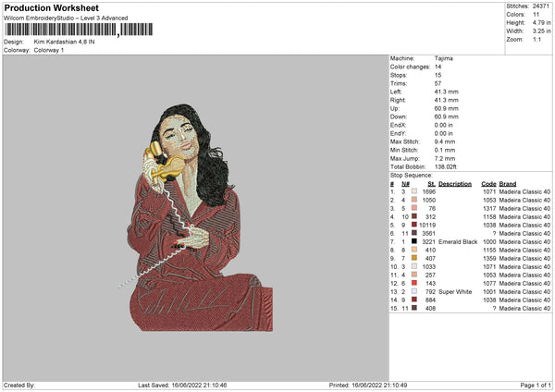Screen dimensions: 555x392
Task: Select the Color changes value 14
Action: (x=438, y=67)
